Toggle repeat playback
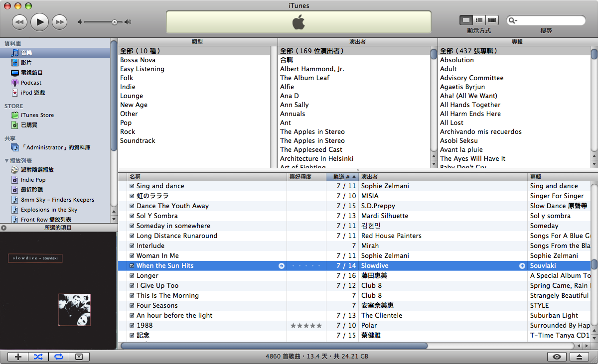The image size is (598, 364). tap(59, 357)
